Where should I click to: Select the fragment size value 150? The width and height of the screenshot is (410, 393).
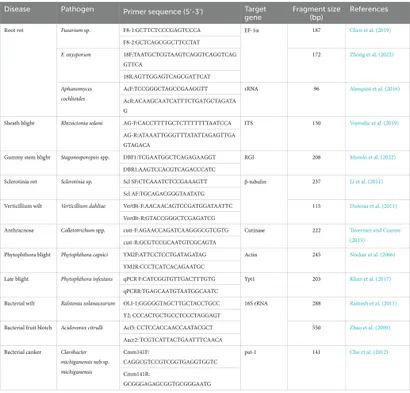[316, 123]
